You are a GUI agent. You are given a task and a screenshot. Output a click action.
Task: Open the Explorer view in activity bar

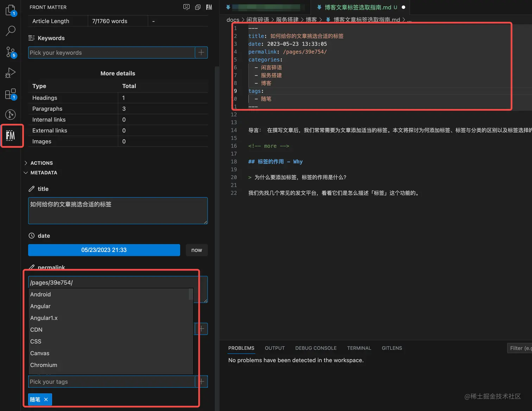(11, 10)
